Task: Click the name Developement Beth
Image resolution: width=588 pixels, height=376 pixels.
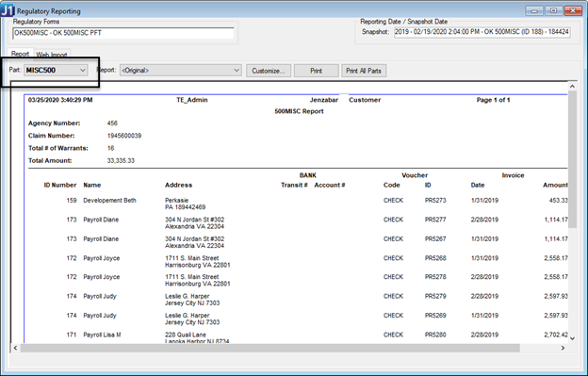Action: pyautogui.click(x=109, y=200)
